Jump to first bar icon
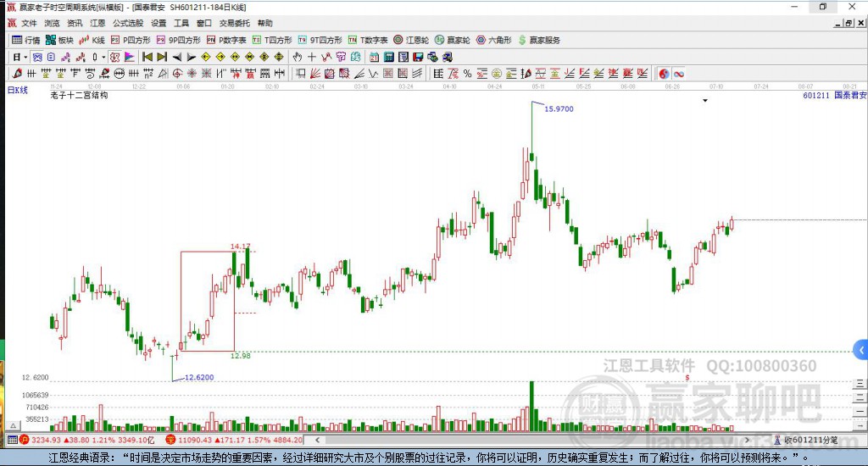This screenshot has height=466, width=868. tap(147, 57)
